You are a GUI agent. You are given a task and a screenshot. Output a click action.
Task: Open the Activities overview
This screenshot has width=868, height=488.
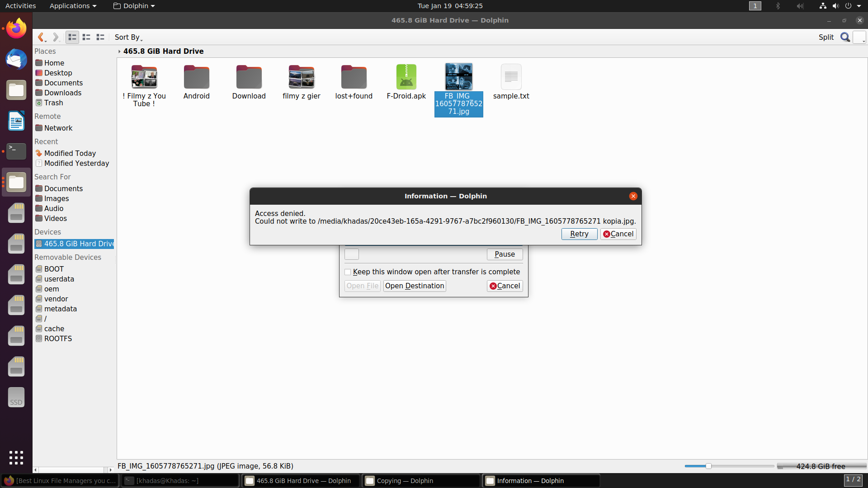(x=20, y=6)
